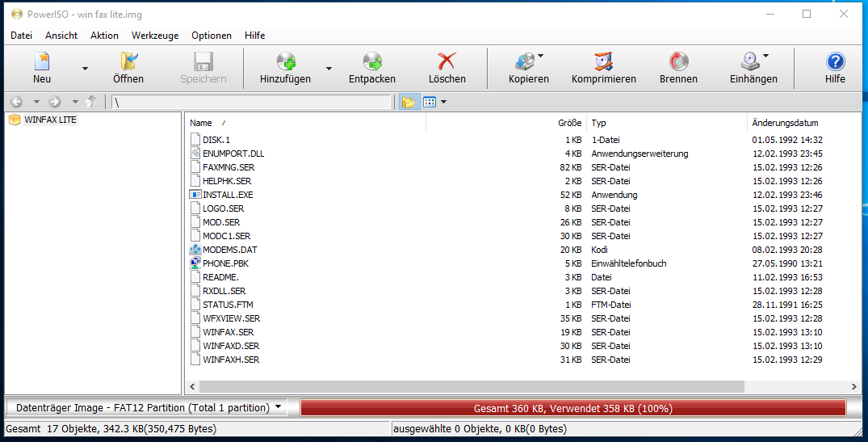Open the view mode dropdown arrow
The width and height of the screenshot is (868, 442).
(x=443, y=102)
